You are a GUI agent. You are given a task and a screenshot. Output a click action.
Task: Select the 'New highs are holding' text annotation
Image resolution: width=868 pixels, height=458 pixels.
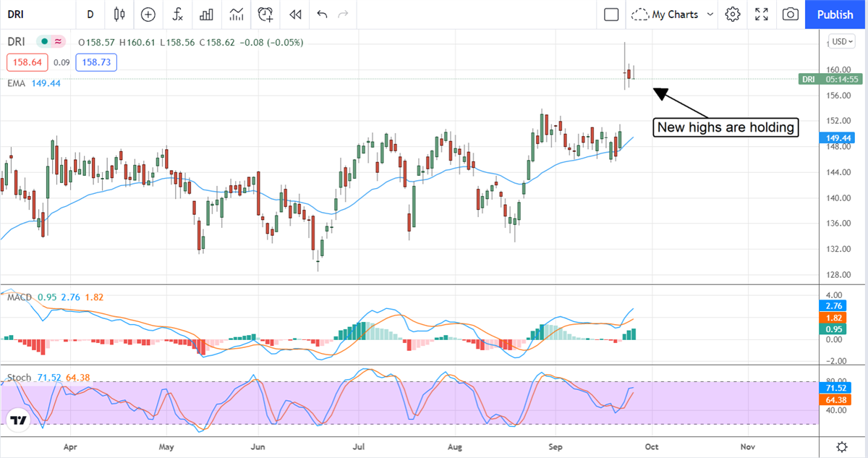click(x=728, y=128)
